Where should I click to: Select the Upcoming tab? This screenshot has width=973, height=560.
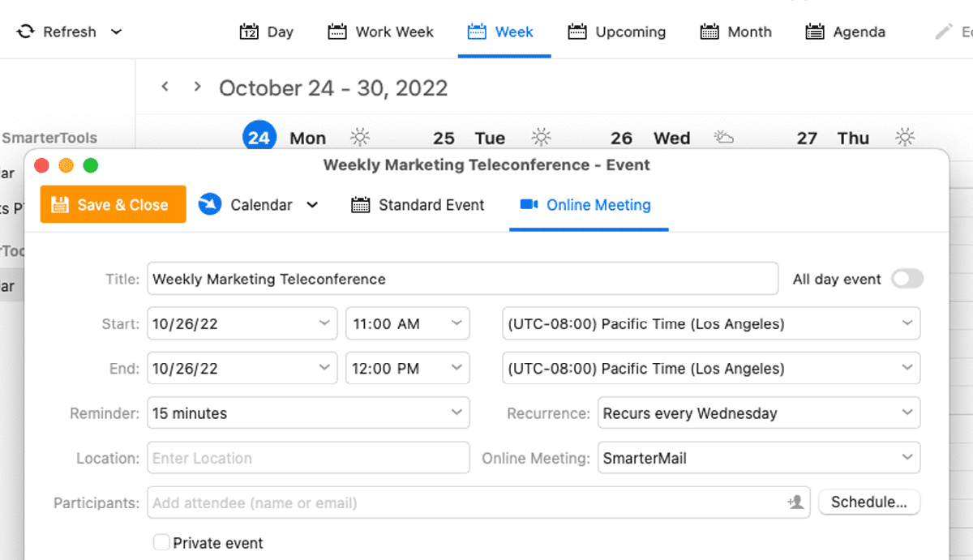616,32
